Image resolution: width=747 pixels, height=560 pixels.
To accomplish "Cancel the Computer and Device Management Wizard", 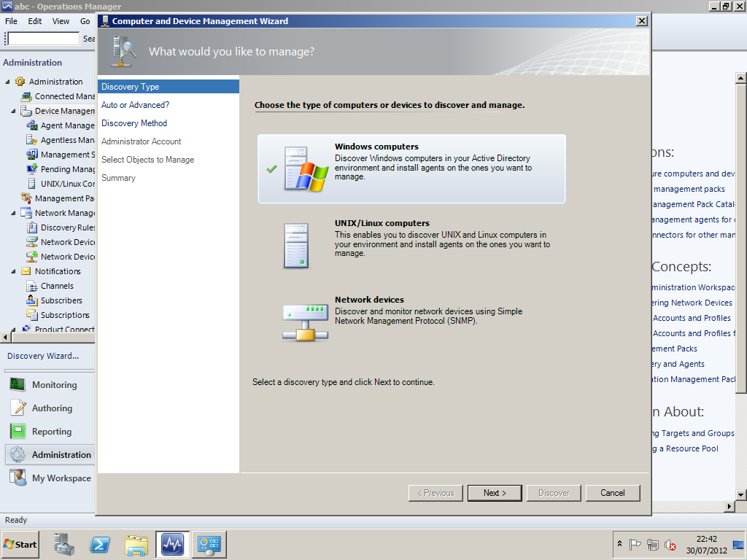I will (613, 493).
